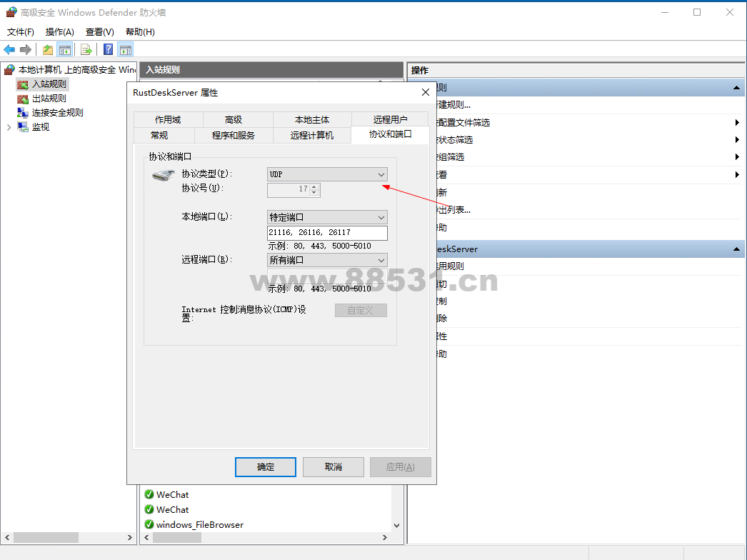Click the rules list horizontal scrollbar right arrow

click(385, 538)
